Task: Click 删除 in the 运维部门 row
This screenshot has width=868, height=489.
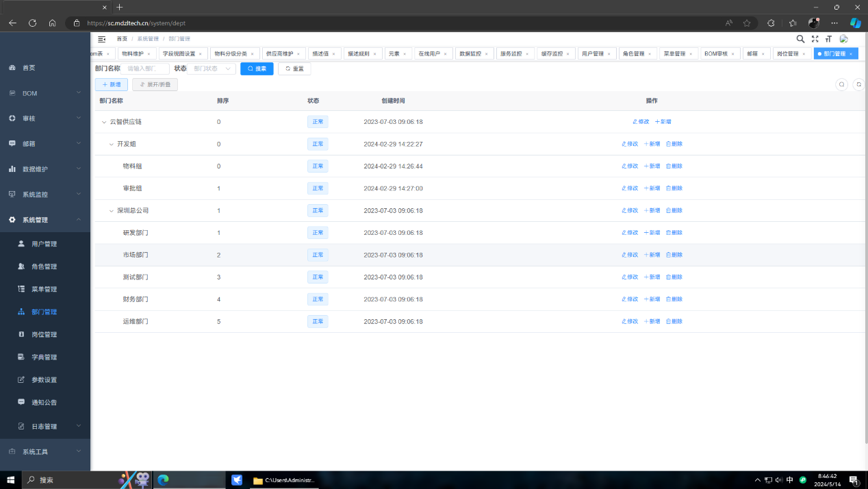Action: pos(674,321)
